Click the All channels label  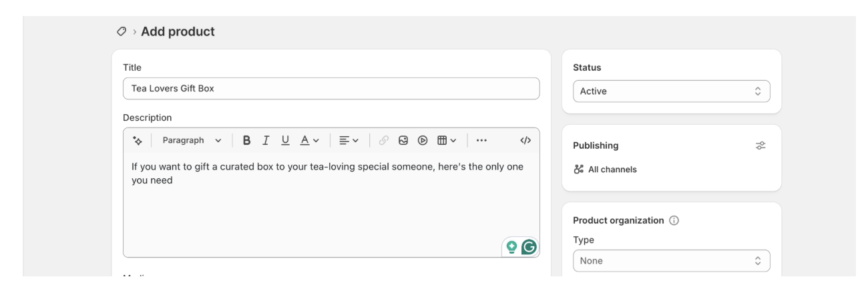[x=612, y=170]
